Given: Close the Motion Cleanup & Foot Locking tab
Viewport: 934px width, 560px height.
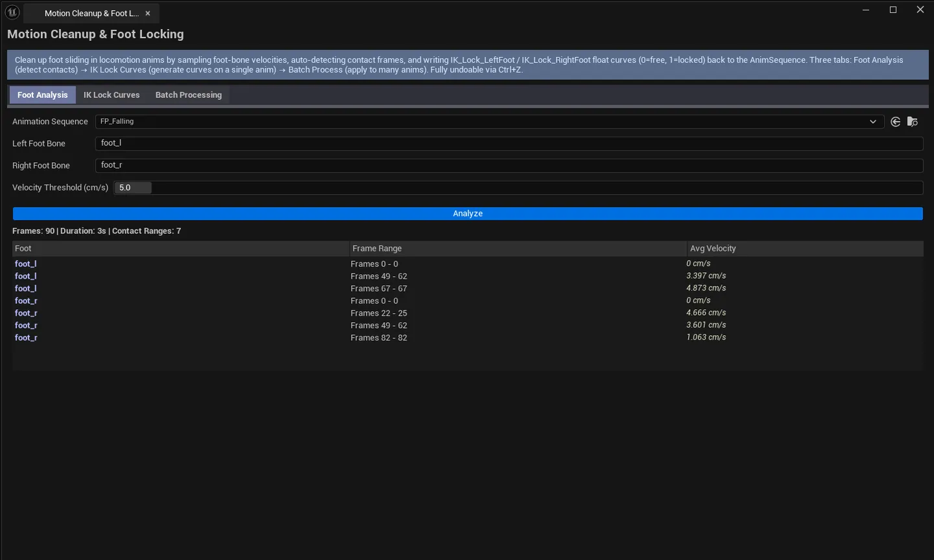Looking at the screenshot, I should 148,13.
